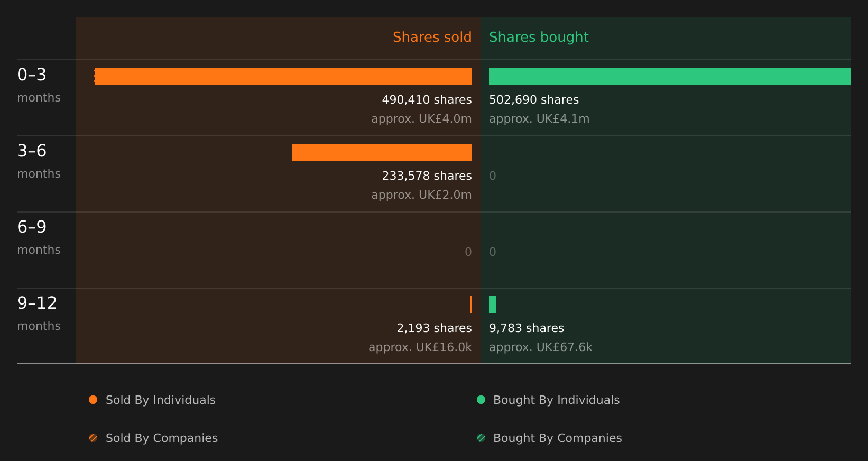The width and height of the screenshot is (868, 461).
Task: Select the Sold By Companies legend label
Action: point(162,438)
